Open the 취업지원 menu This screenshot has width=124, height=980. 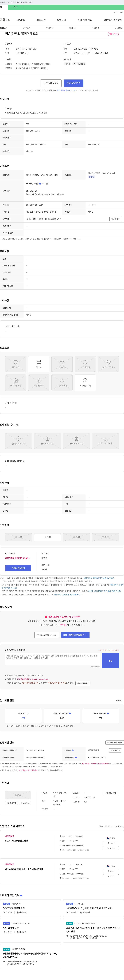[x=41, y=20]
